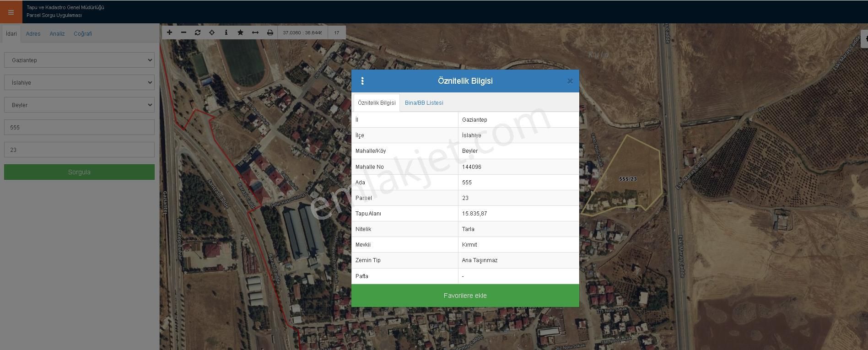
Task: Open the hamburger menu button
Action: [x=11, y=12]
